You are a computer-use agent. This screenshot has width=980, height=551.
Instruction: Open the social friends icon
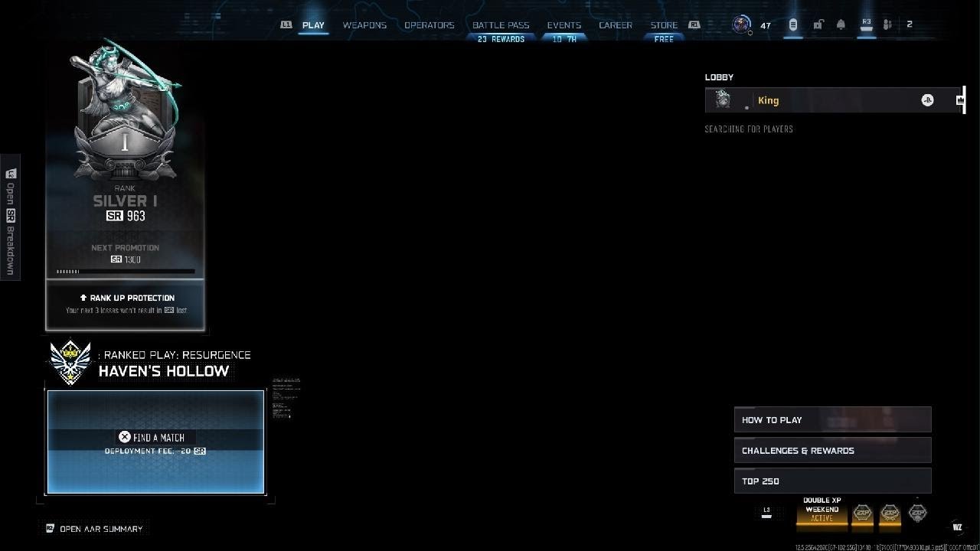pyautogui.click(x=887, y=24)
